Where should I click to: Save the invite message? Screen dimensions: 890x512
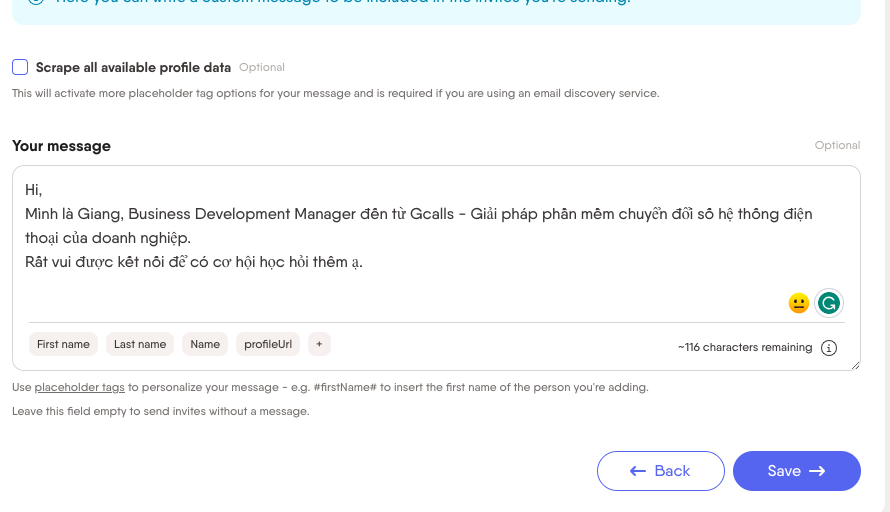(x=796, y=471)
